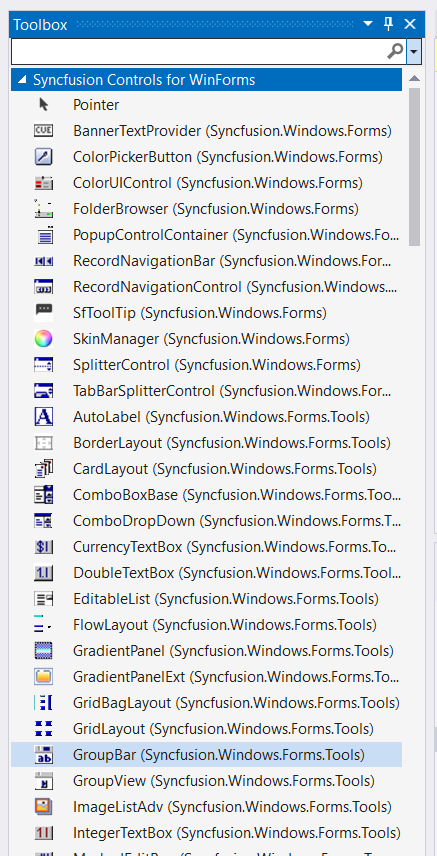The height and width of the screenshot is (856, 437).
Task: Close the Toolbox panel
Action: tap(410, 24)
